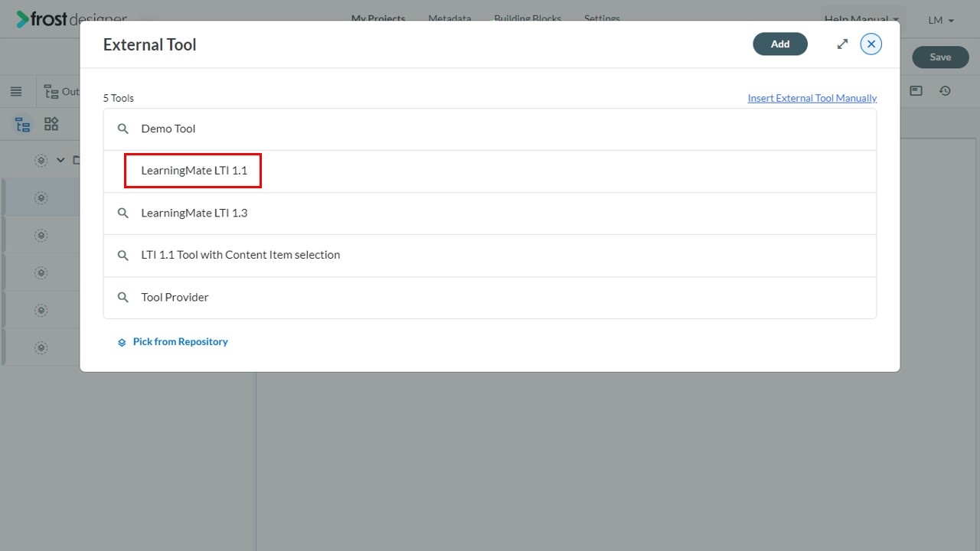Screen dimensions: 980x551
Task: Click the search icon beside Tool Provider
Action: coord(122,297)
